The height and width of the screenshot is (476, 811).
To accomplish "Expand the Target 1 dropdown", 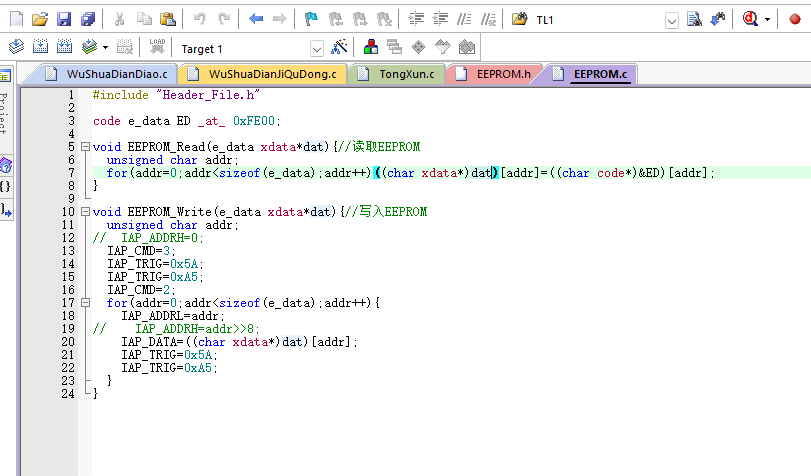I will point(317,49).
